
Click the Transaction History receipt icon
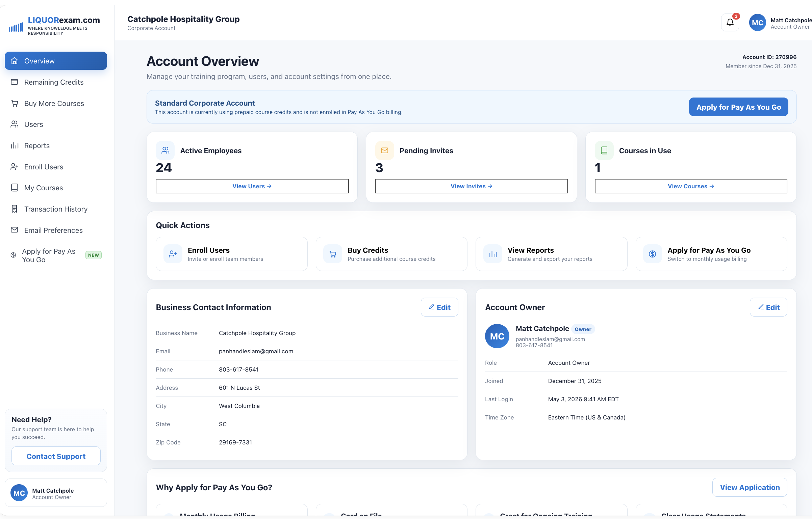click(x=15, y=209)
